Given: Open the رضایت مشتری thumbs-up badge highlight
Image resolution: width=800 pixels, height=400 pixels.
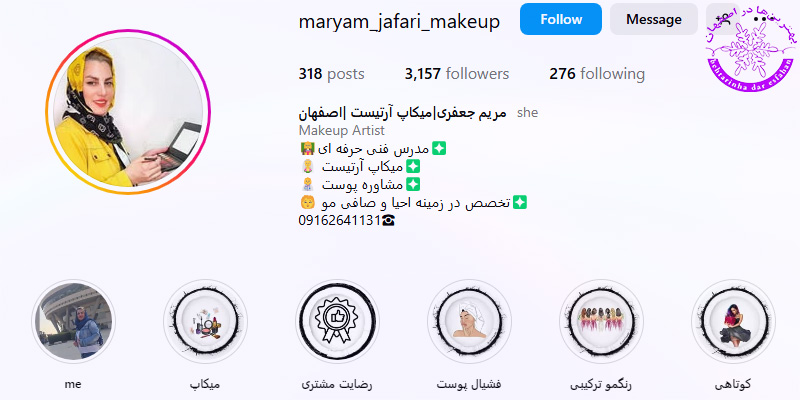Looking at the screenshot, I should click(337, 321).
